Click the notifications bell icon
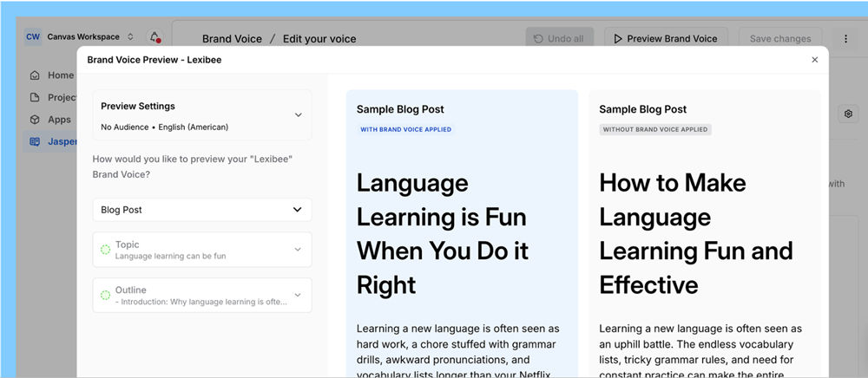Viewport: 868px width, 378px height. coord(155,37)
